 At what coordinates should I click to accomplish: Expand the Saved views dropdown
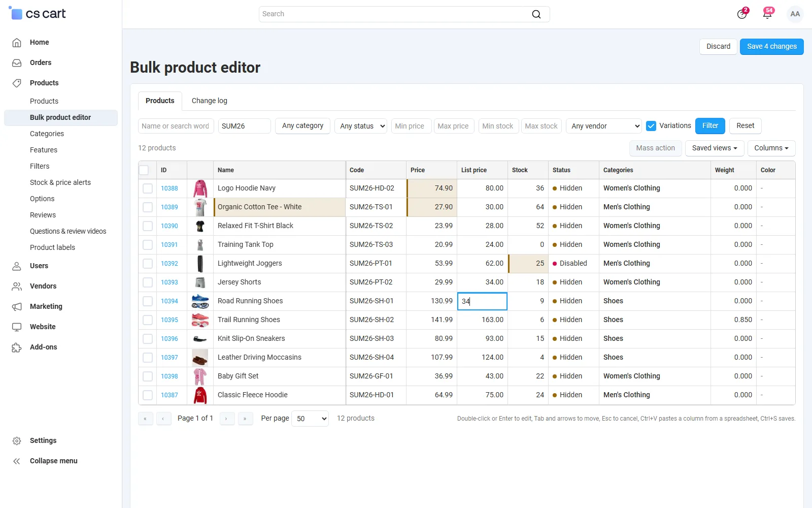point(715,148)
